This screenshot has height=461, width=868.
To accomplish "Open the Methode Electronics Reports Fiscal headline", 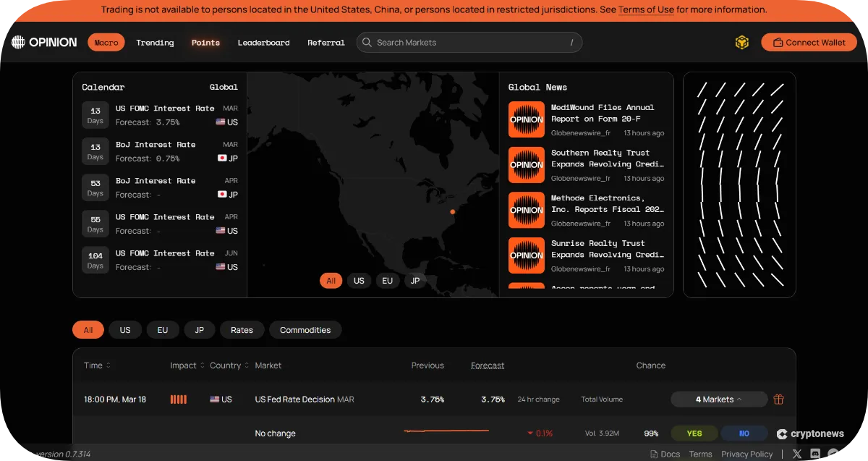I will (x=608, y=203).
